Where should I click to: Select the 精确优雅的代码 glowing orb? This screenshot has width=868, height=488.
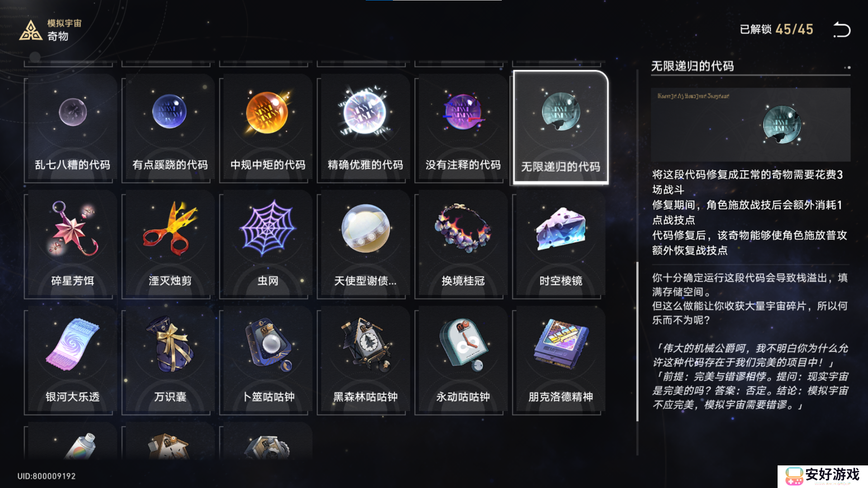pyautogui.click(x=365, y=128)
